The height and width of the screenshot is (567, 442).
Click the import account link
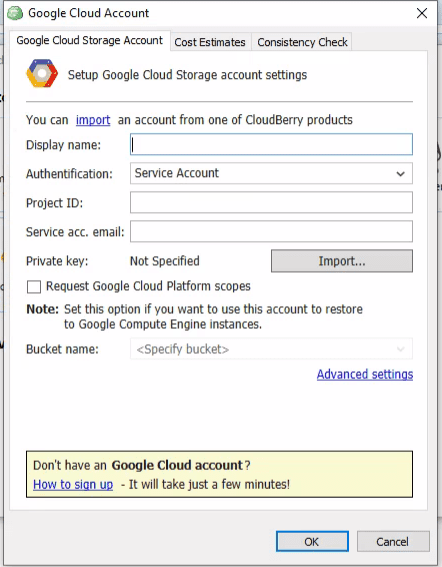93,120
